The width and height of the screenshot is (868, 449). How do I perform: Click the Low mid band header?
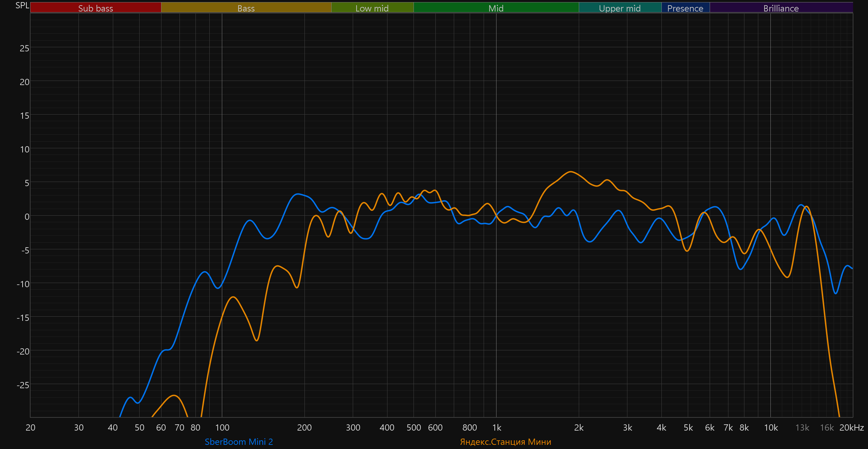[x=372, y=8]
